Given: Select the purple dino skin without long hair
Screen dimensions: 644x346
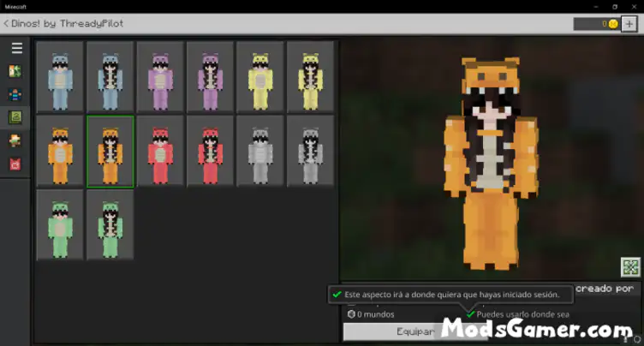Looking at the screenshot, I should pos(160,77).
